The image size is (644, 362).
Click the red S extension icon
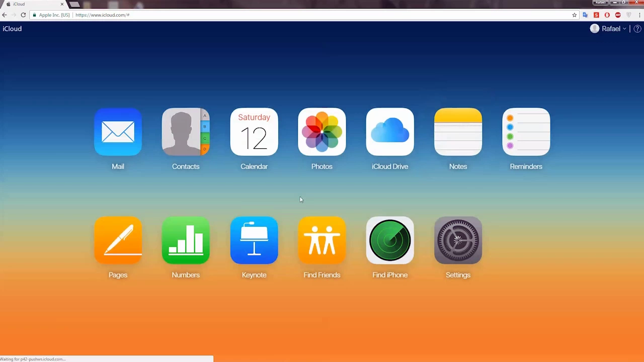tap(596, 15)
